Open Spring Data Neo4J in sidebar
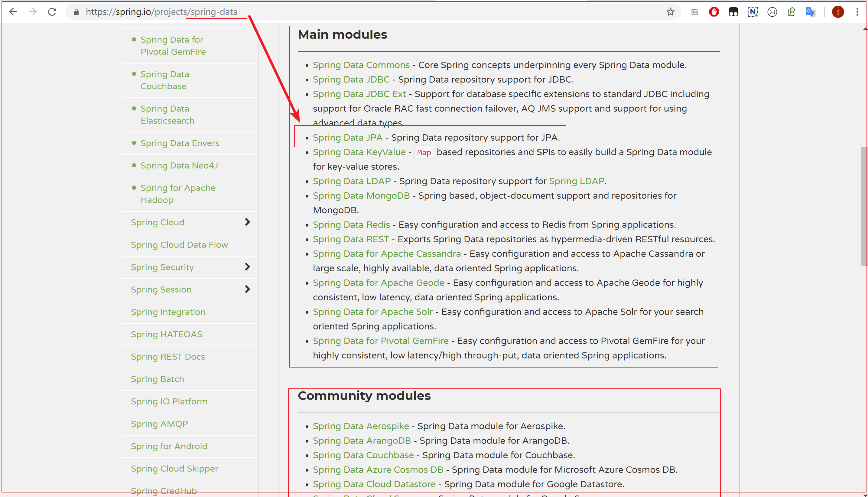Viewport: 868px width, 497px height. pos(179,165)
